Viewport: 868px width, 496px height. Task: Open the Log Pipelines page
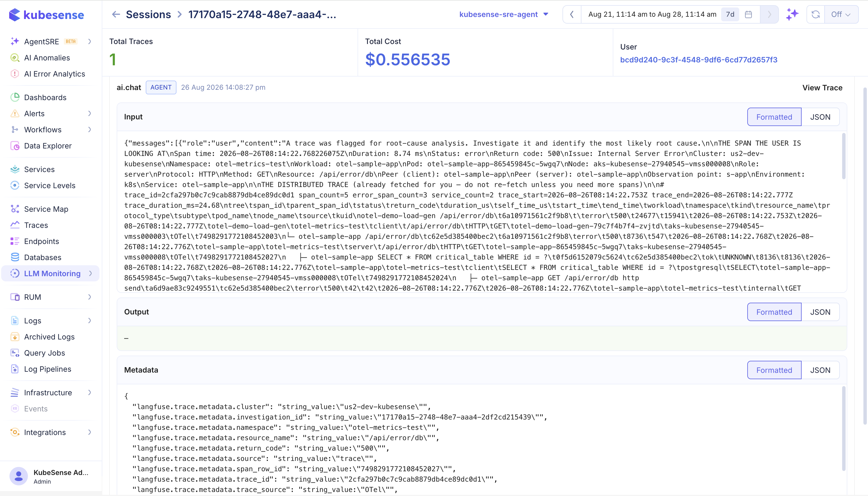[48, 369]
